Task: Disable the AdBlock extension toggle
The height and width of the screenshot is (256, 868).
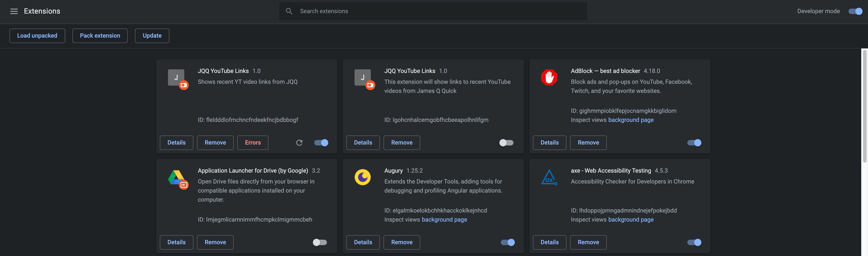Action: point(694,143)
